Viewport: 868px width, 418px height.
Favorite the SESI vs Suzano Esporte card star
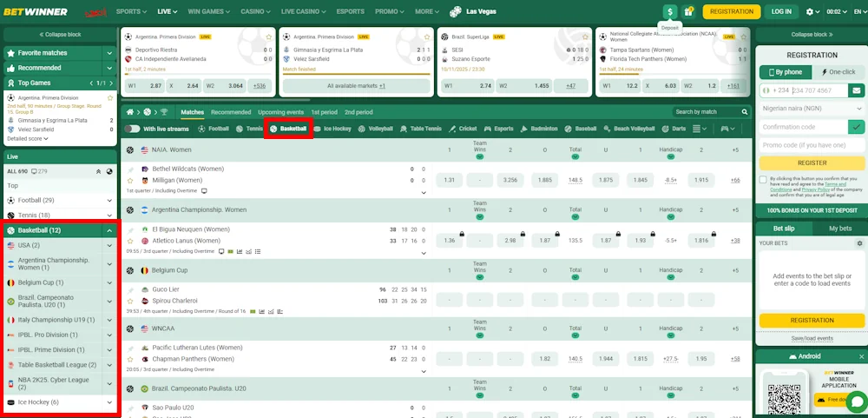tap(586, 37)
